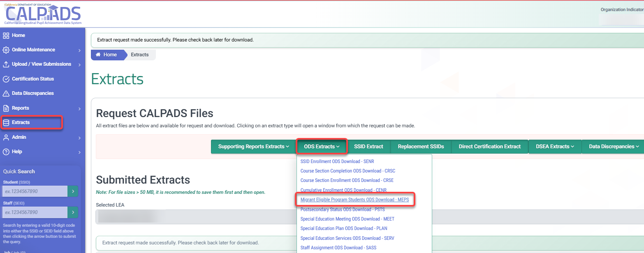Viewport: 644px width, 253px height.
Task: Choose Special Education Plan ODS Download - PLAN
Action: 344,228
